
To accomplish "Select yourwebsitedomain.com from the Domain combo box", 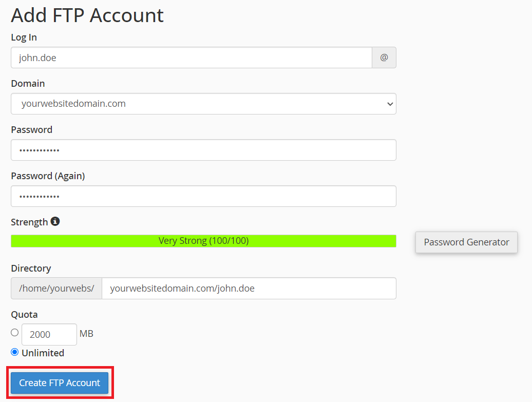I will tap(203, 104).
